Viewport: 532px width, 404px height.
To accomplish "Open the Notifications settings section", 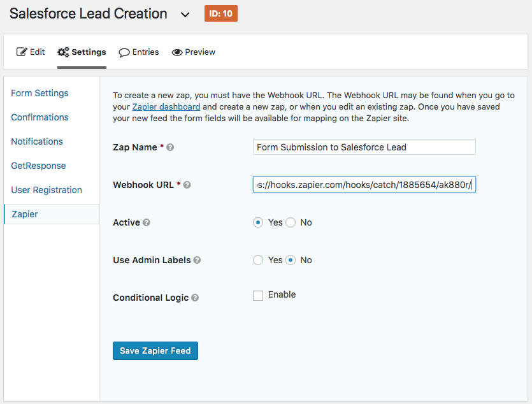I will point(37,141).
